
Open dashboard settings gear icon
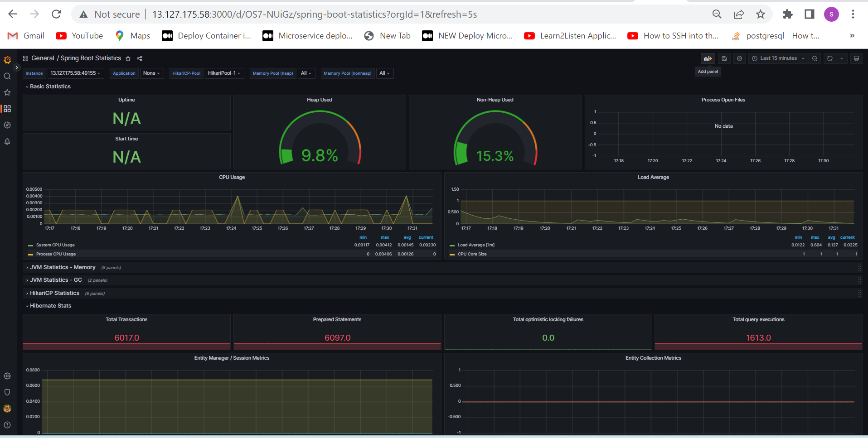pyautogui.click(x=739, y=58)
